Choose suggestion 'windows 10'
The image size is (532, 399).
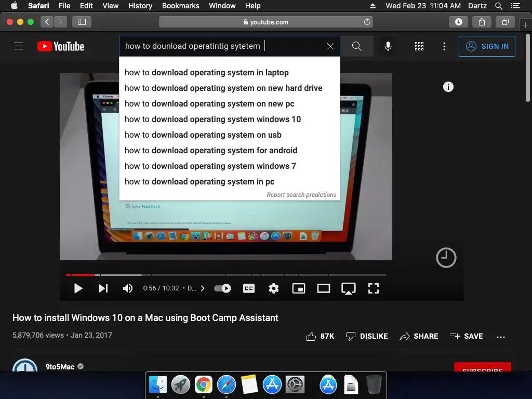(x=229, y=119)
